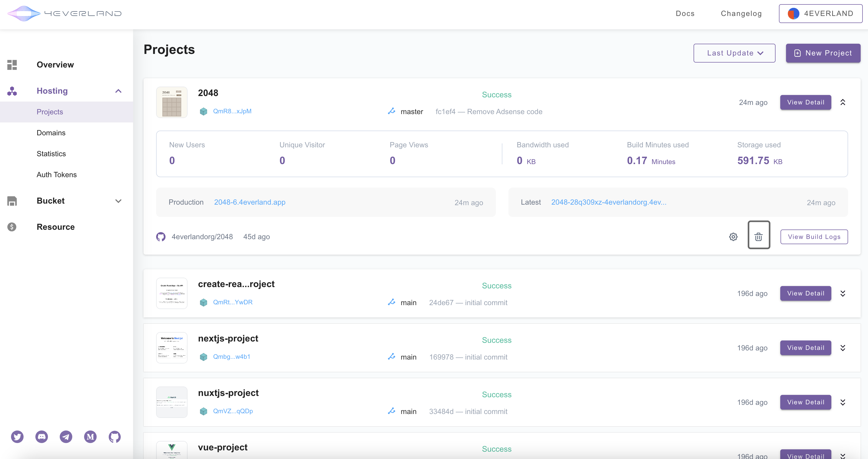Screen dimensions: 868x459
Task: Open 2048 project settings gear icon
Action: click(x=733, y=237)
